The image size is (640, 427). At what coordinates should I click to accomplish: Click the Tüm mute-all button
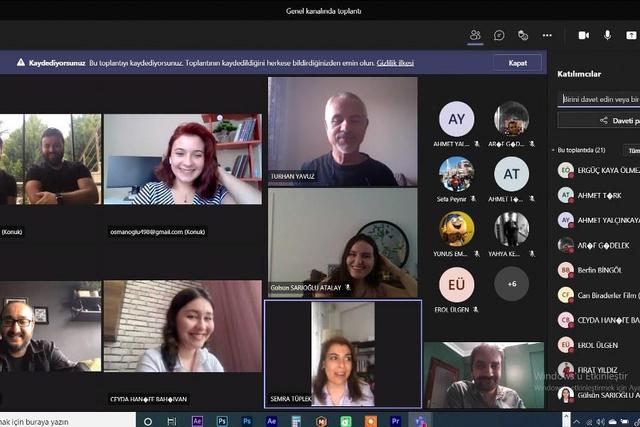633,151
